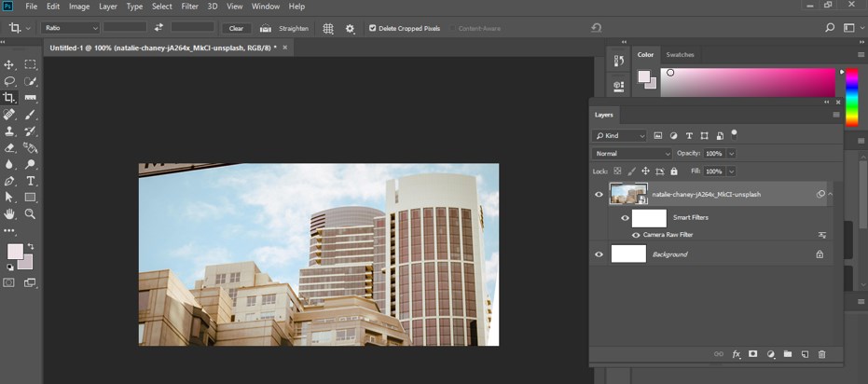868x384 pixels.
Task: Expand the layer Opacity dropdown arrow
Action: point(731,153)
